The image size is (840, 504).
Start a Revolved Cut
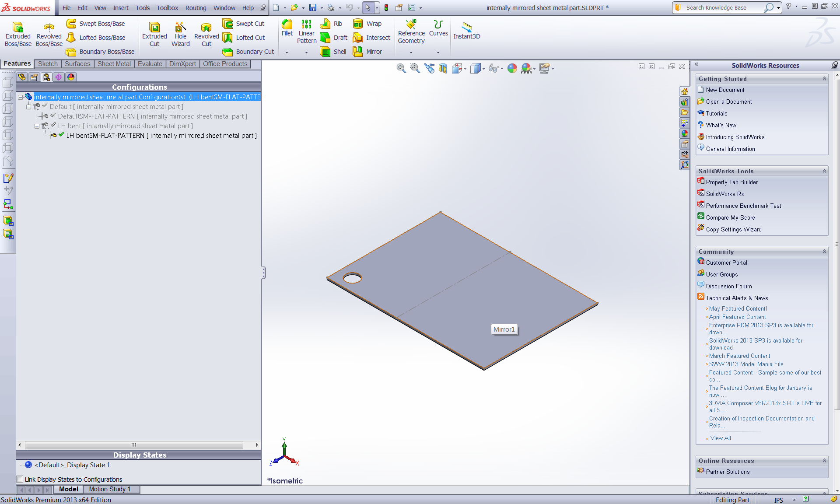click(206, 34)
